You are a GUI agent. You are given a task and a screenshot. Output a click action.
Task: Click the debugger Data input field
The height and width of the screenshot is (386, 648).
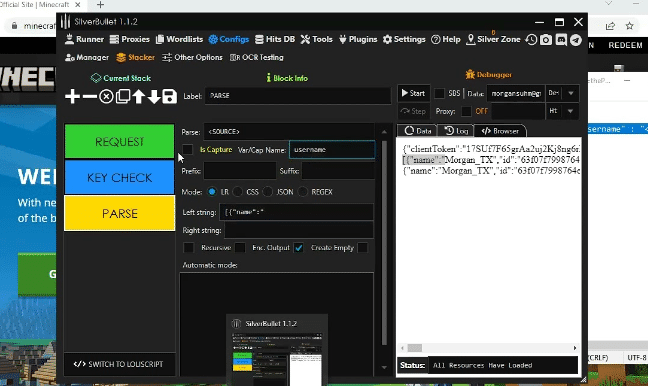[516, 93]
